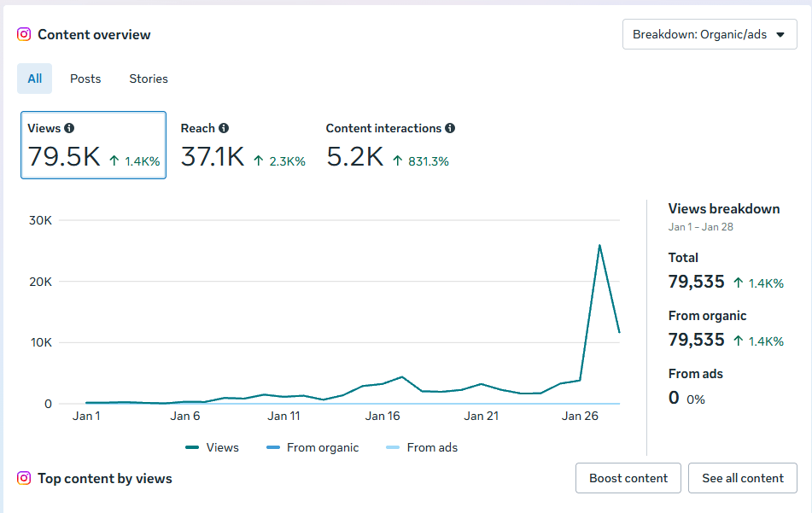Select the All tab
812x513 pixels.
pos(35,79)
